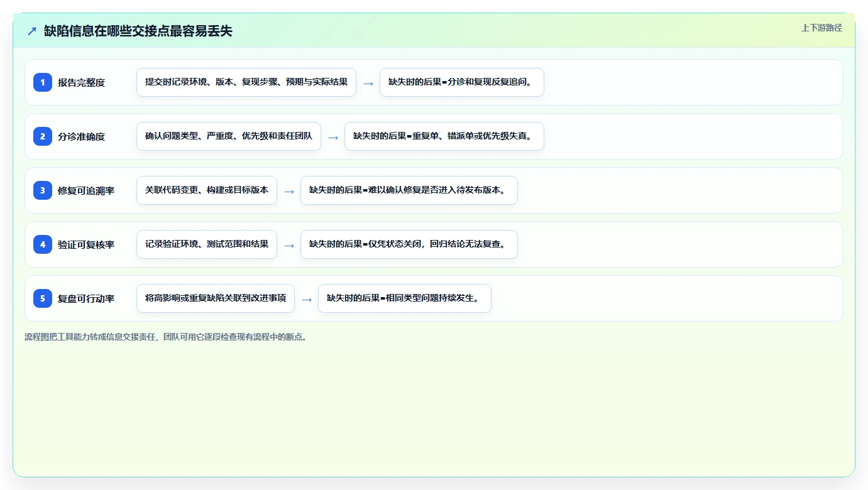Viewport: 868px width, 490px height.
Task: Click the arrow in the 复盘可行动率 row
Action: tap(307, 299)
